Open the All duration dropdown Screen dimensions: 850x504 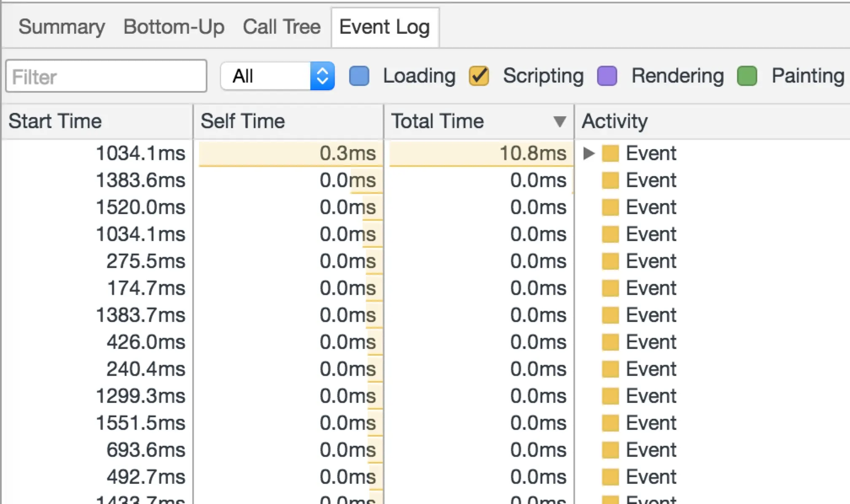point(277,76)
